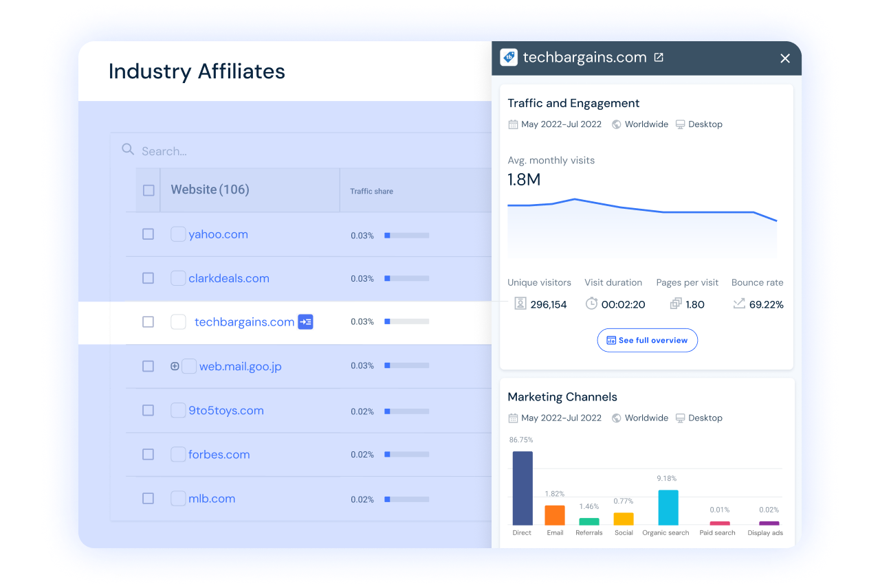Click the Direct bar in Marketing Channels
880x588 pixels.
[x=522, y=488]
